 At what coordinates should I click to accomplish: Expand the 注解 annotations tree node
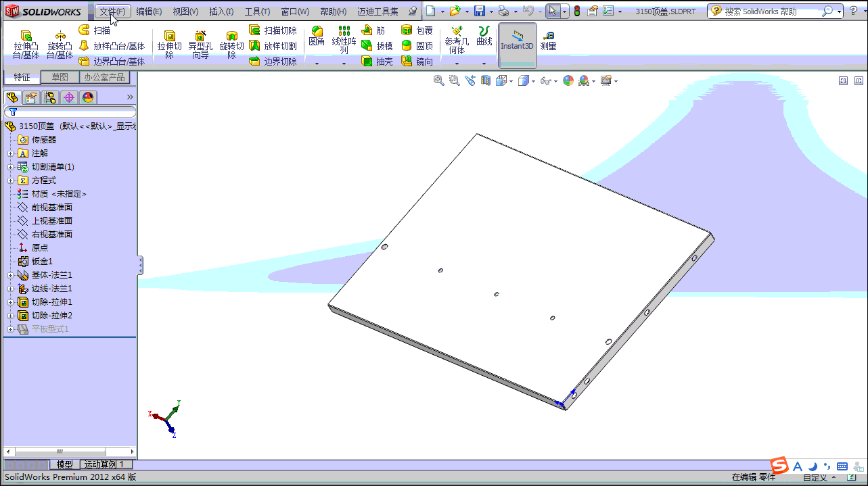[x=11, y=153]
